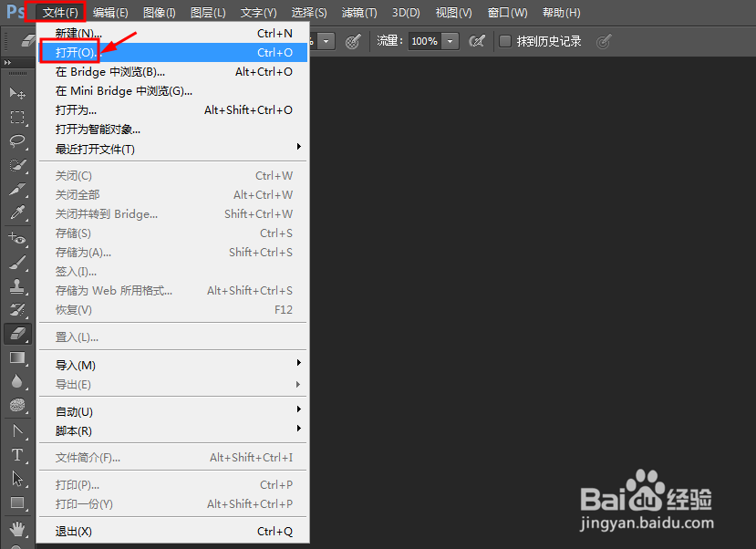This screenshot has height=549, width=756.
Task: Select the Pen tool
Action: 17,431
